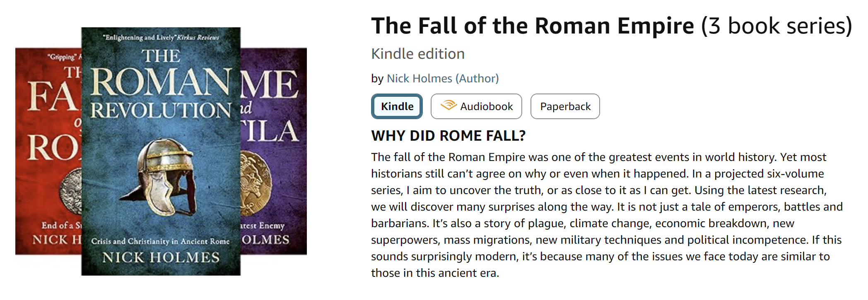The image size is (868, 300).
Task: Click the "WHY DID ROME FALL?" heading
Action: [x=448, y=136]
